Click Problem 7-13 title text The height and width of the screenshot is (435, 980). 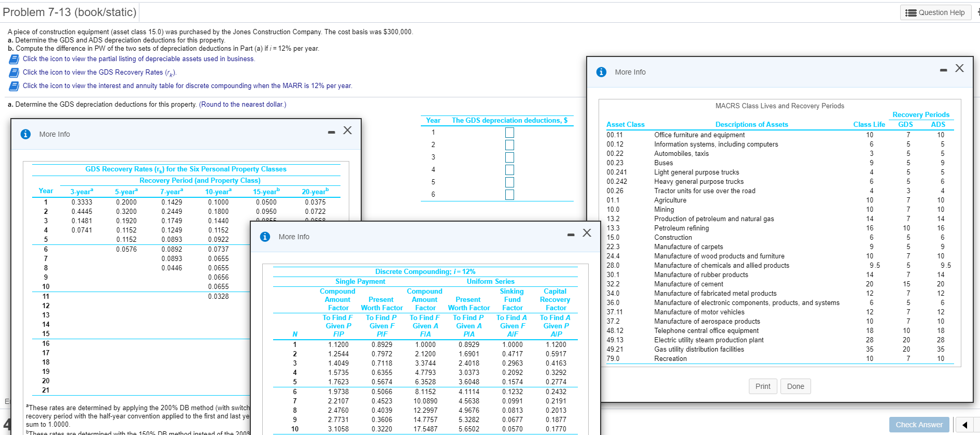[x=70, y=12]
